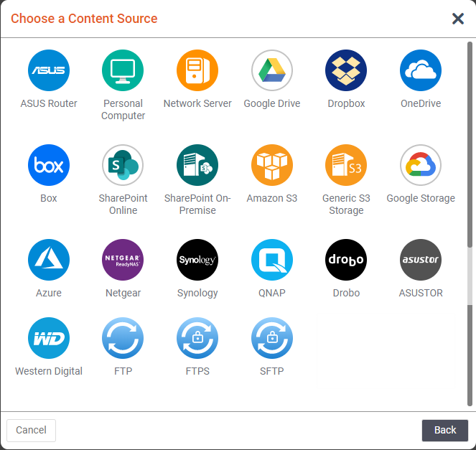Image resolution: width=476 pixels, height=450 pixels.
Task: Select the FTPS lock icon
Action: pos(197,338)
